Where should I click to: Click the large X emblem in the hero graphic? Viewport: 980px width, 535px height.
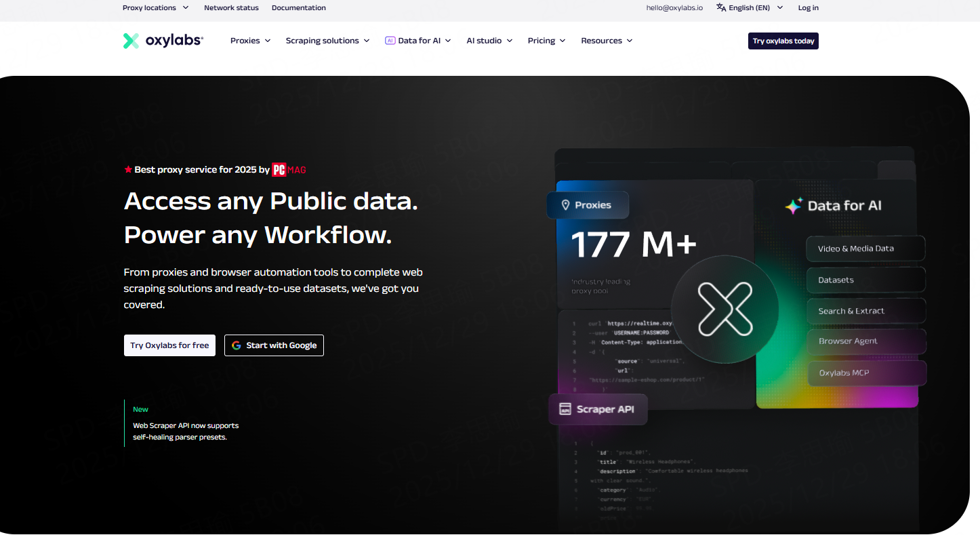(724, 309)
